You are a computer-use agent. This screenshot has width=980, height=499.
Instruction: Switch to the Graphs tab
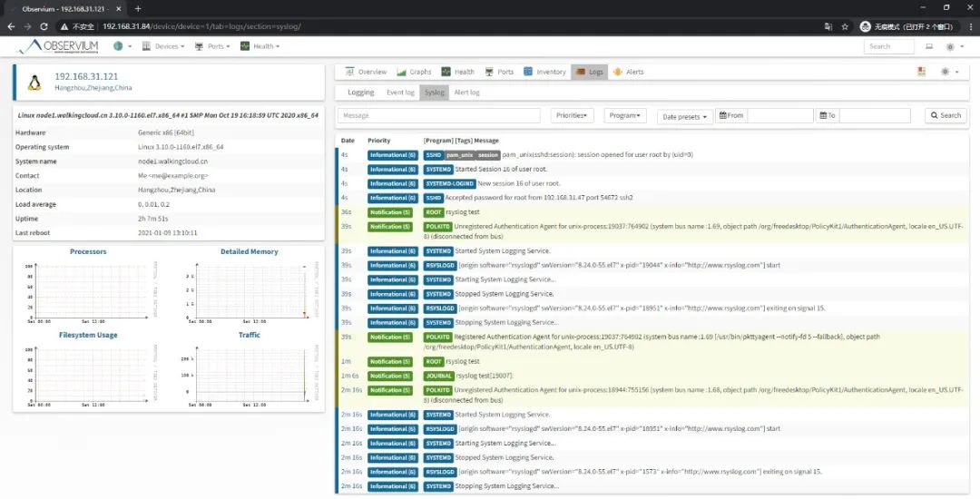[x=414, y=72]
